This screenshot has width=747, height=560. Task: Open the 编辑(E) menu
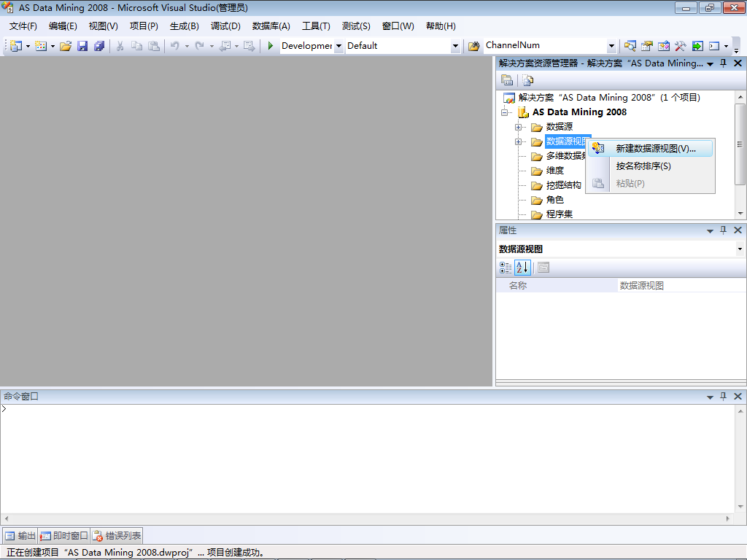tap(63, 26)
